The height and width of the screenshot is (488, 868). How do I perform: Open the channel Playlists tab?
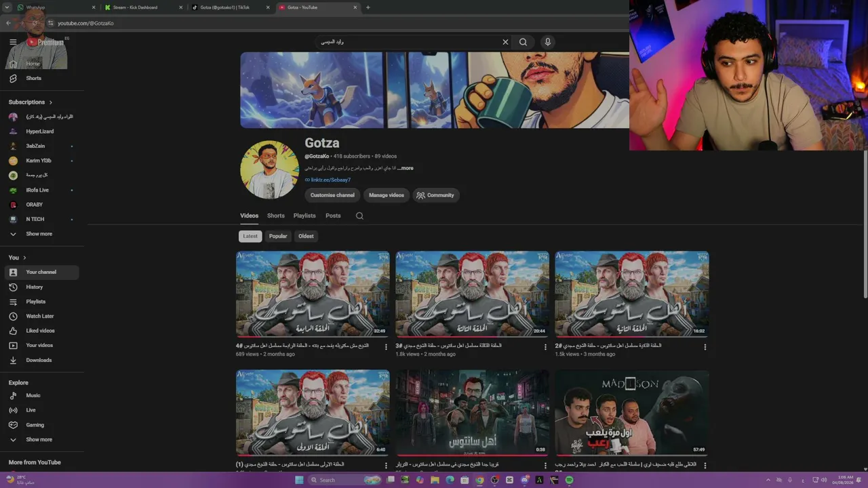pyautogui.click(x=304, y=216)
